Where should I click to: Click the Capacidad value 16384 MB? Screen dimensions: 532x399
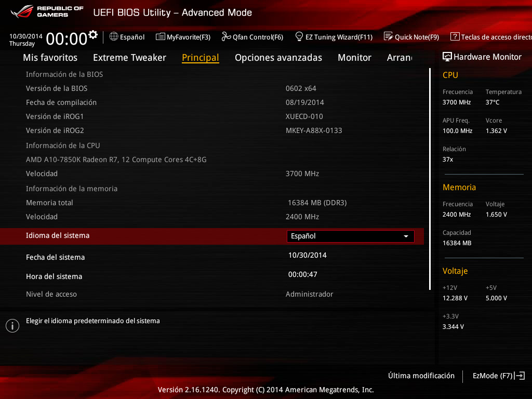pos(457,243)
